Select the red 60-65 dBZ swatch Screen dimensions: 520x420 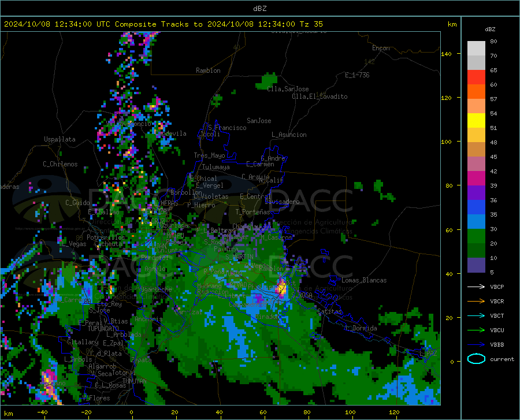pos(476,77)
